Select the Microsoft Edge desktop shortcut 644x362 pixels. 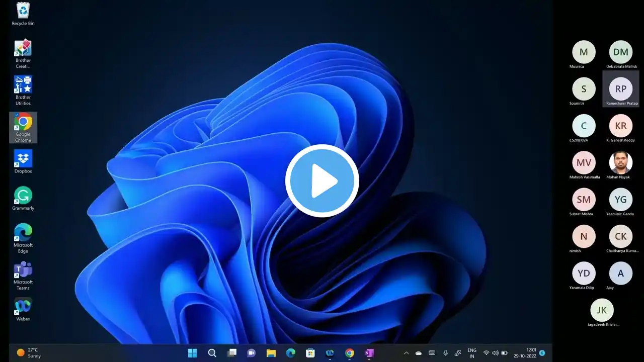coord(23,238)
